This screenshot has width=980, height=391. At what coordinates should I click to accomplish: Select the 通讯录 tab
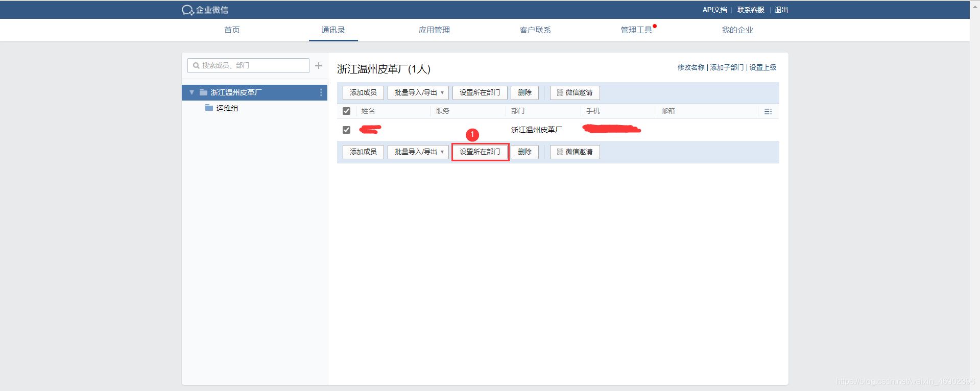(333, 30)
